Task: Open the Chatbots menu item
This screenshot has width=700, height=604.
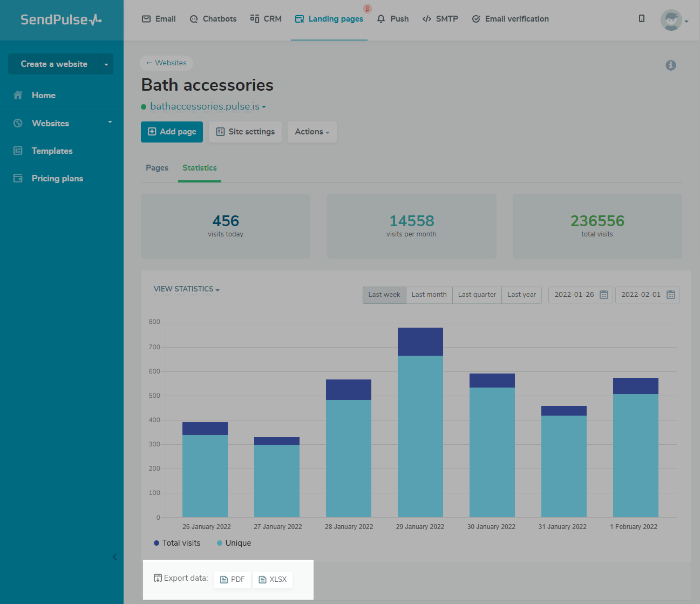Action: tap(213, 19)
